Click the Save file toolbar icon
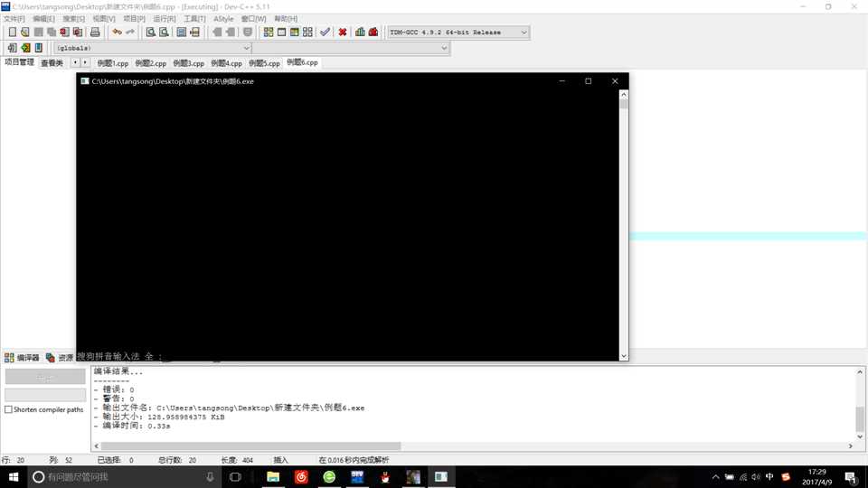Screen dimensions: 868x488 (x=38, y=33)
